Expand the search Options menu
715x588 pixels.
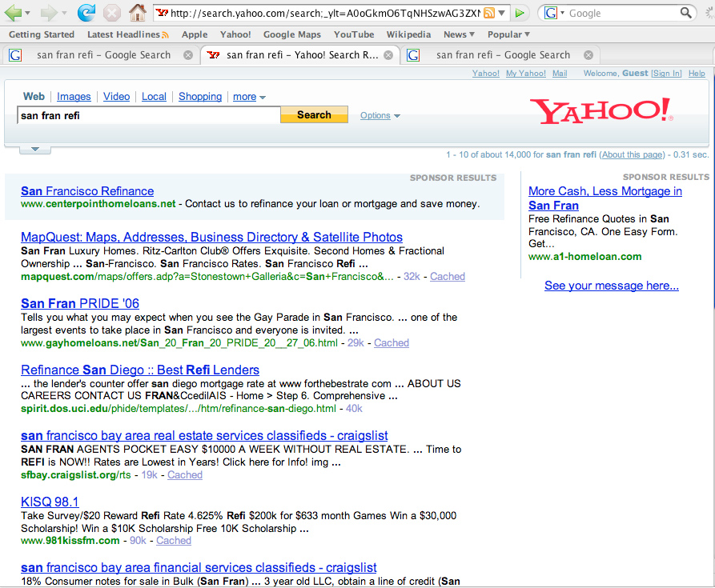pos(380,116)
